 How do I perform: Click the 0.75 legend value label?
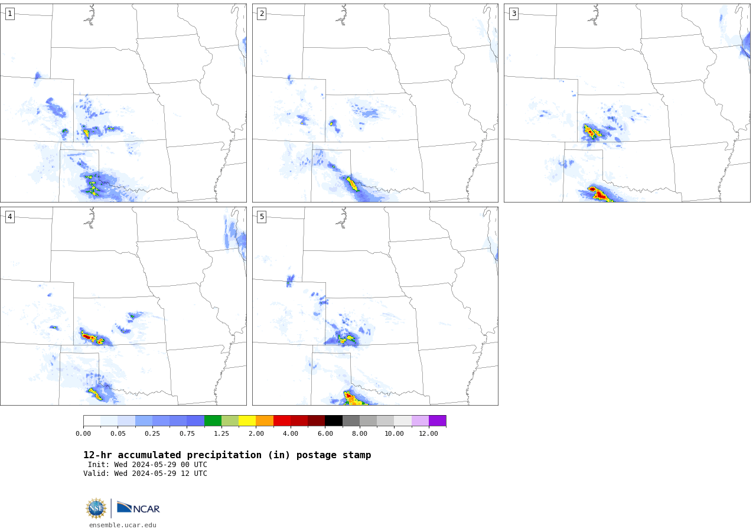[x=187, y=433]
